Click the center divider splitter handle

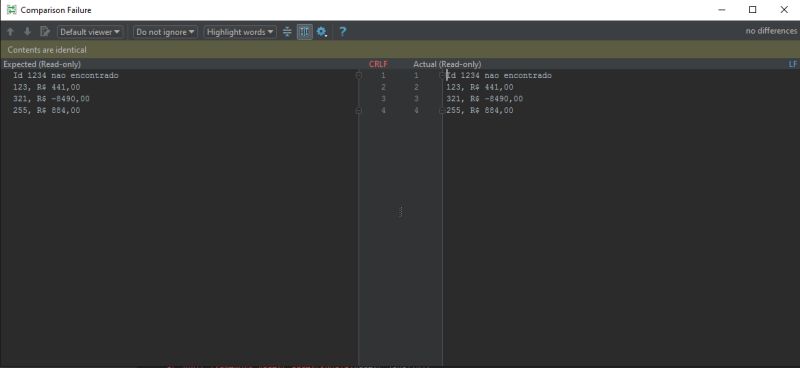[400, 211]
